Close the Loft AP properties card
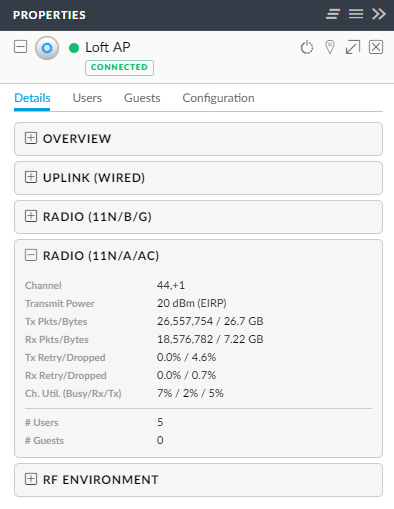The height and width of the screenshot is (509, 394). (x=376, y=47)
